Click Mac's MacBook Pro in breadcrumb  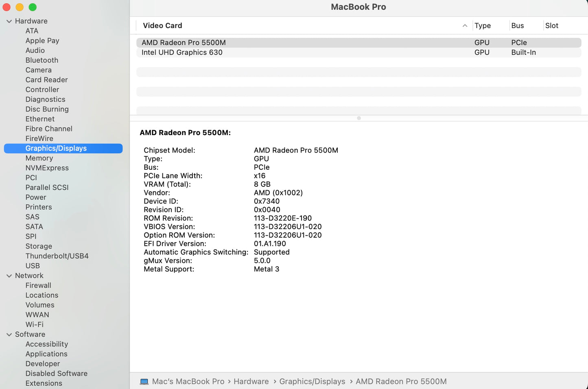coord(188,381)
